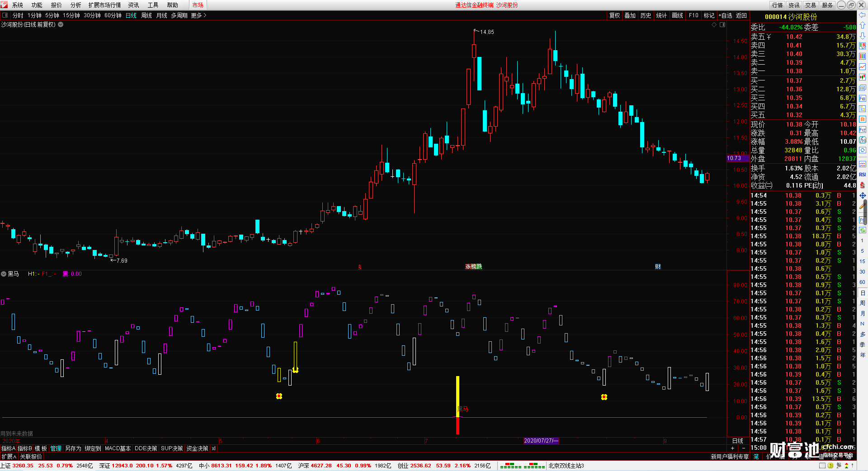The width and height of the screenshot is (868, 471).
Task: Click the 画线 button in chart toolbar
Action: 678,15
